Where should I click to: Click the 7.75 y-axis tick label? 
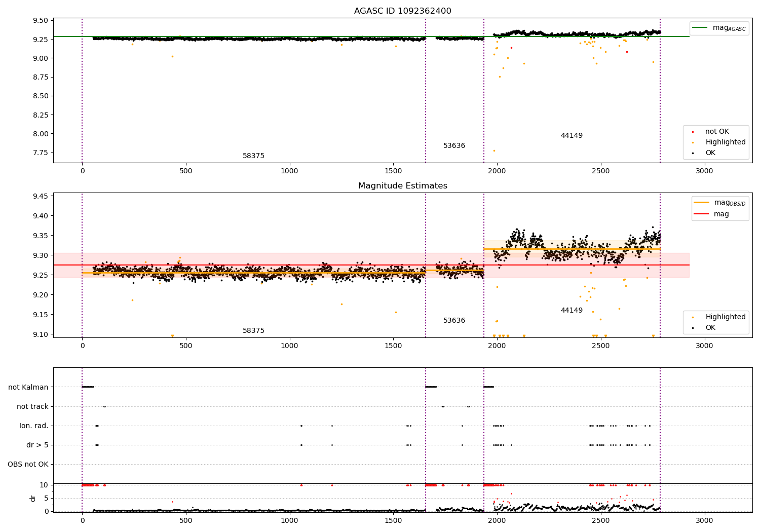(x=41, y=153)
